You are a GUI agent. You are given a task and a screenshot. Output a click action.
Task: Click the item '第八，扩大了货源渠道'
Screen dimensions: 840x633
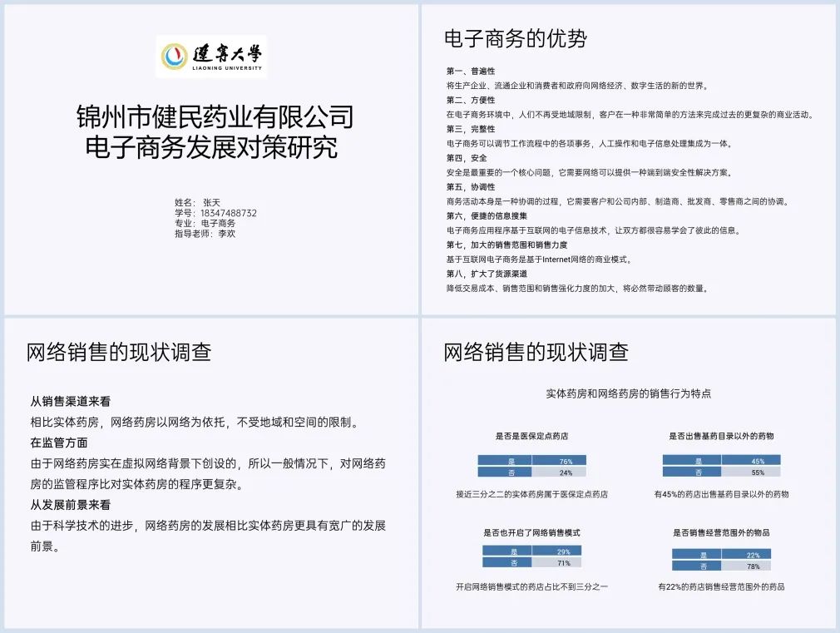[487, 274]
